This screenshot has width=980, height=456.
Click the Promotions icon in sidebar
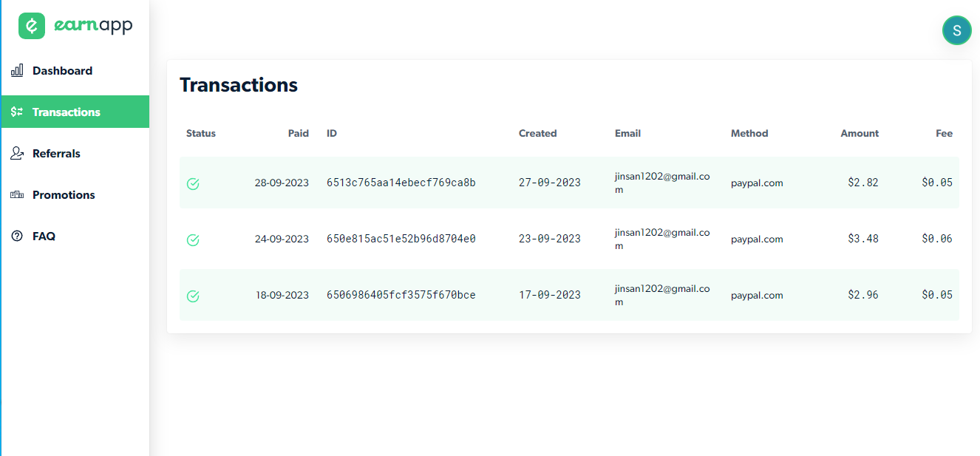17,195
